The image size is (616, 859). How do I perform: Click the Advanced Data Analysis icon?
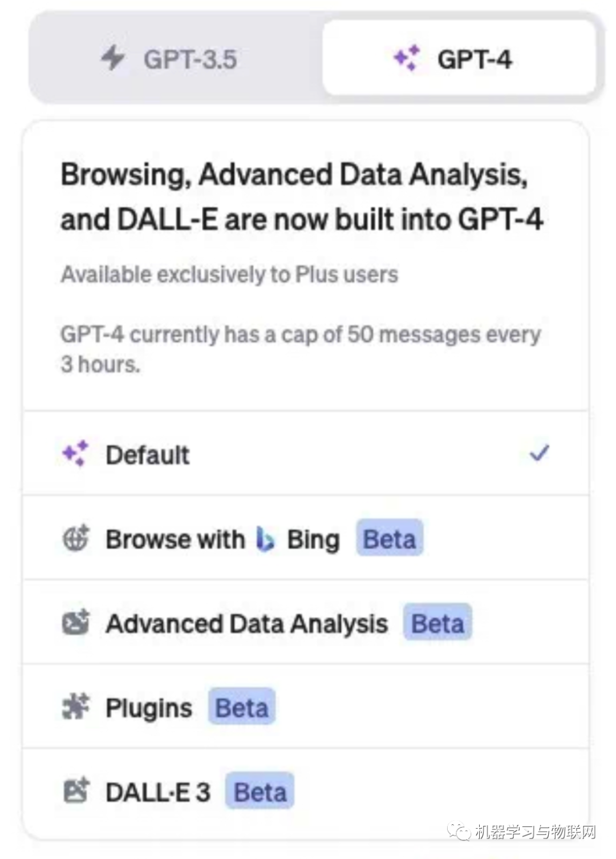(x=75, y=623)
